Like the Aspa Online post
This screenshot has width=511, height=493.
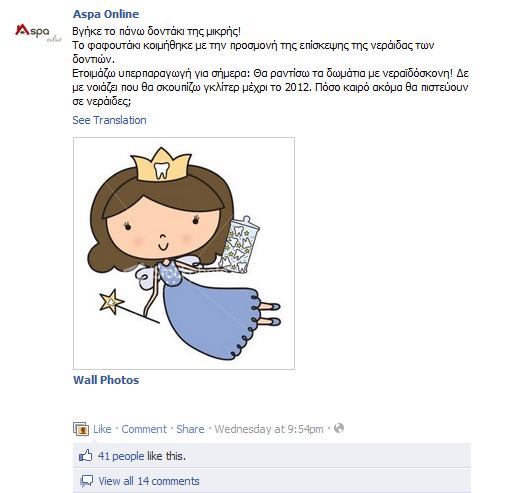click(x=102, y=429)
